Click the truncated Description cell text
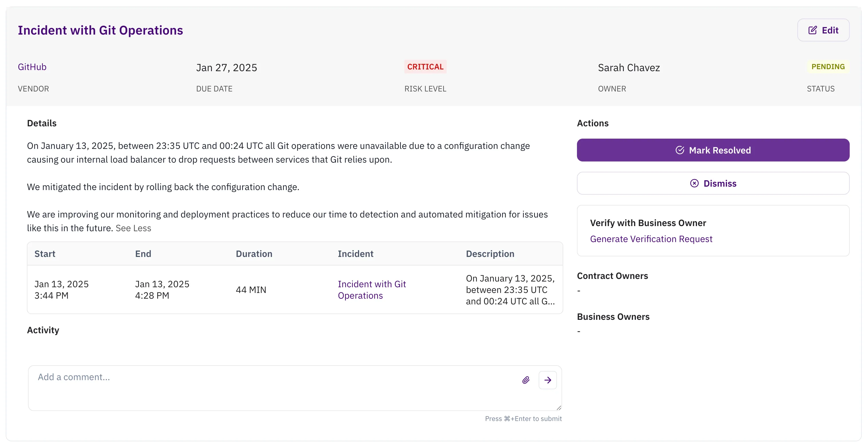 [x=510, y=290]
